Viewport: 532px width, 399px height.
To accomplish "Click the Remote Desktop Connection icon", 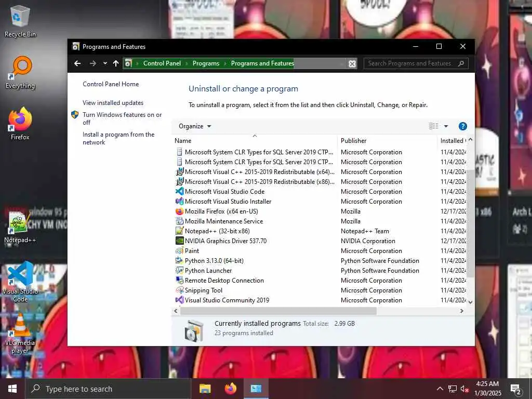I will 179,280.
